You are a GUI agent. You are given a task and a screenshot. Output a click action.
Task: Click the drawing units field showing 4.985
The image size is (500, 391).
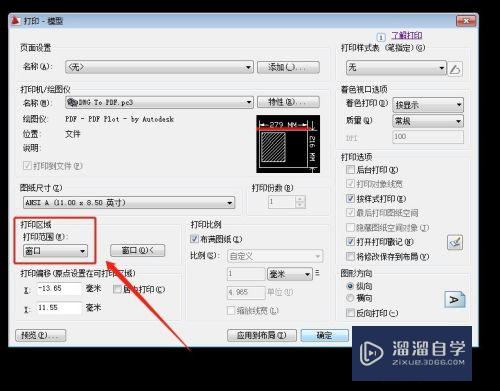246,292
